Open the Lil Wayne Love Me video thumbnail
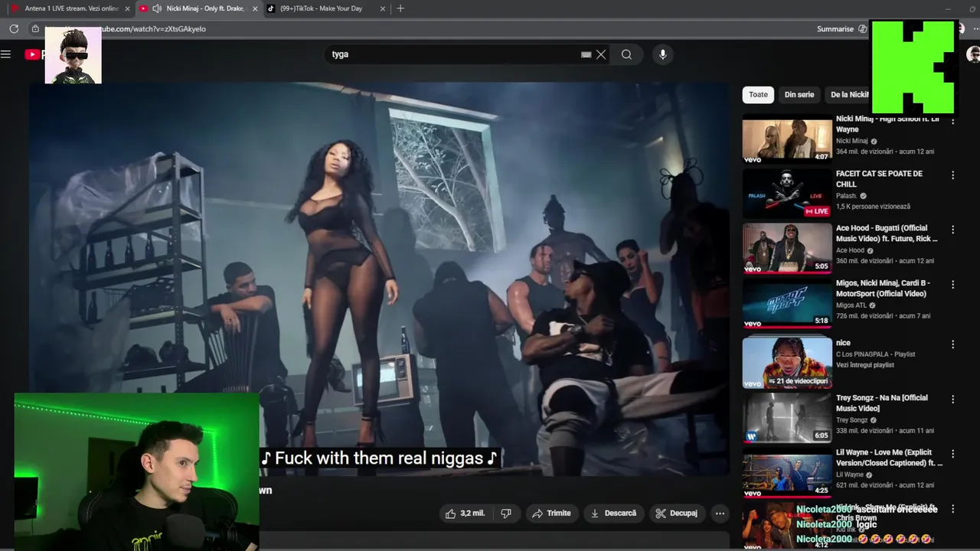980x551 pixels. (x=787, y=474)
